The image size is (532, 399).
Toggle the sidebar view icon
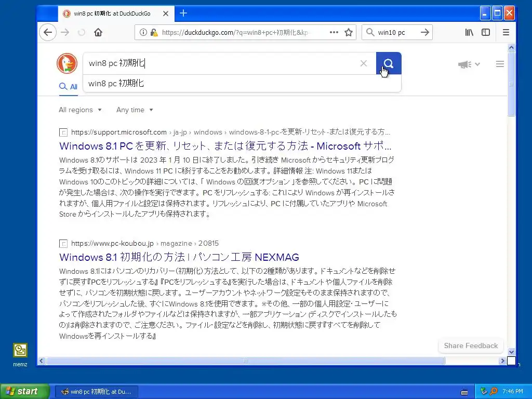coord(486,33)
